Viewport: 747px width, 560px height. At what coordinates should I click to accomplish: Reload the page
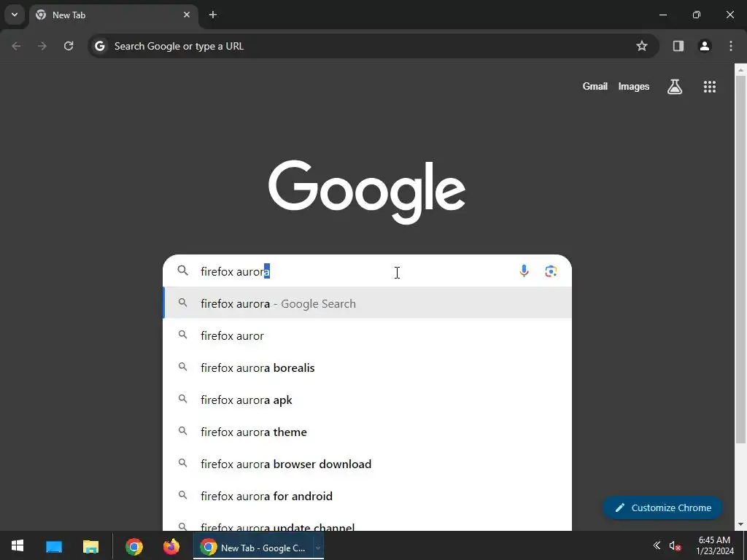[x=69, y=46]
